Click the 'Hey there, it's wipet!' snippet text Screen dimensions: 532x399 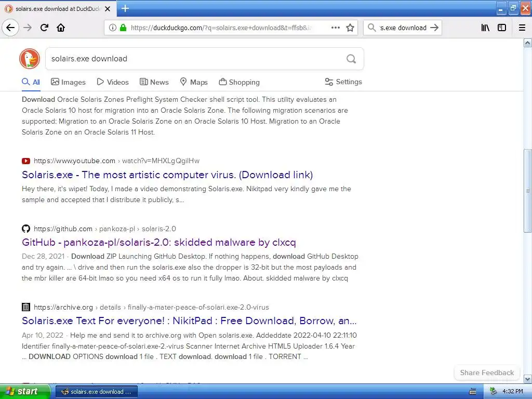(187, 194)
